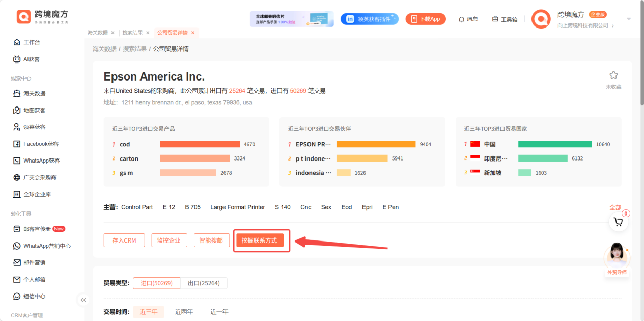Click the Large Format Printer tag
644x321 pixels.
tap(238, 207)
